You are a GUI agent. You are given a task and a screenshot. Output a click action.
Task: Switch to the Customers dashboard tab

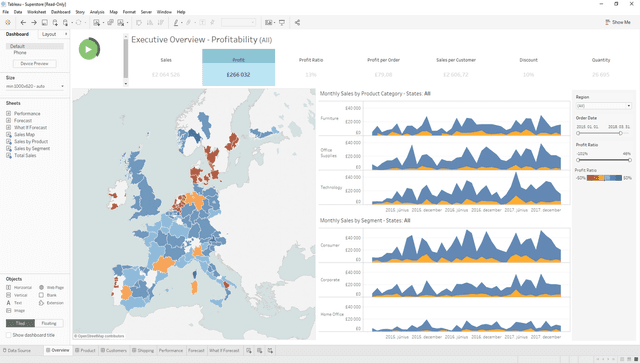coord(113,350)
